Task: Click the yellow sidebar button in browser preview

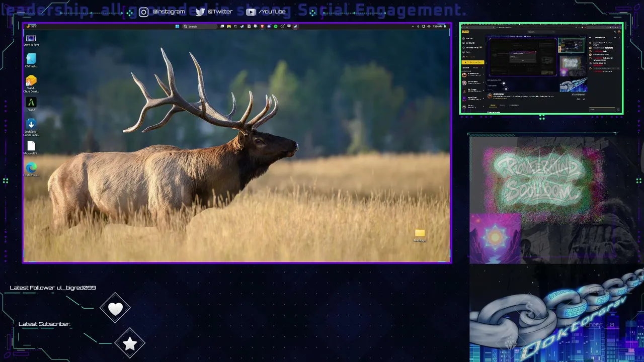Action: point(473,62)
